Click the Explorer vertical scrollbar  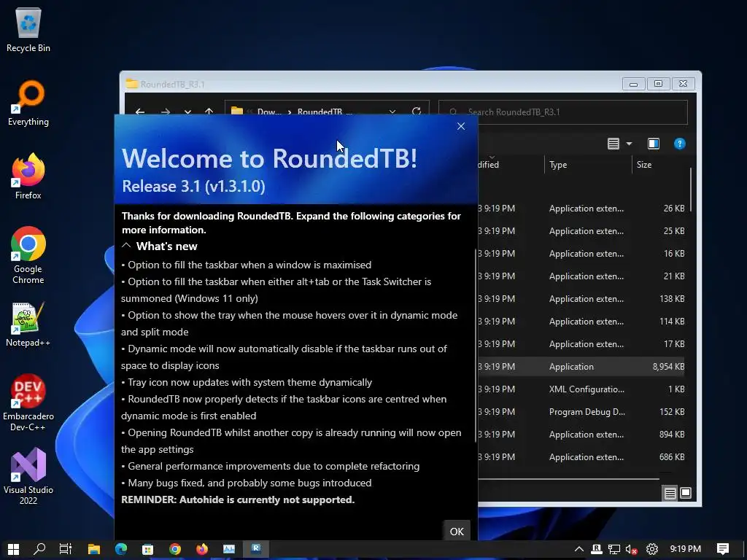click(690, 190)
